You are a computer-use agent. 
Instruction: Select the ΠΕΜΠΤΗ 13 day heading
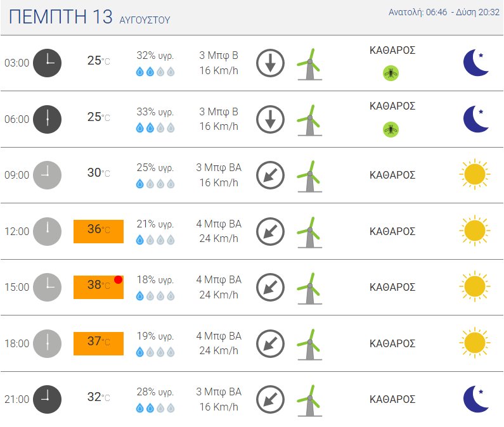tap(61, 16)
